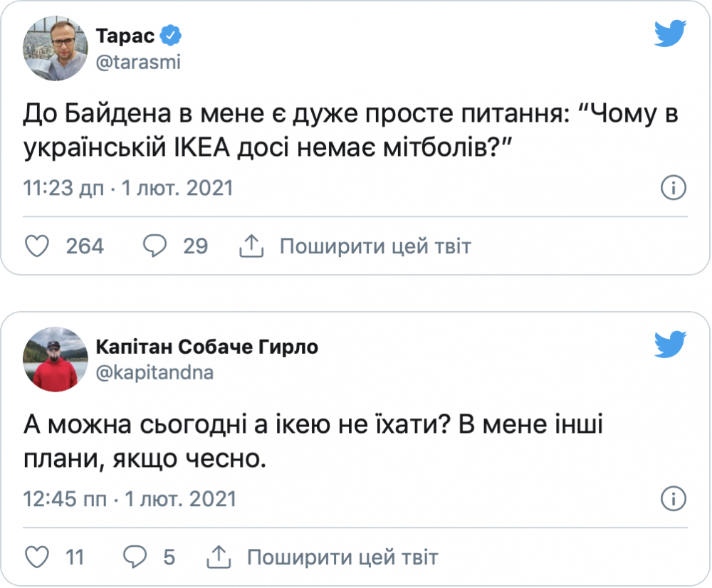The width and height of the screenshot is (712, 588).
Task: Open the Тарас display name link
Action: [x=126, y=36]
